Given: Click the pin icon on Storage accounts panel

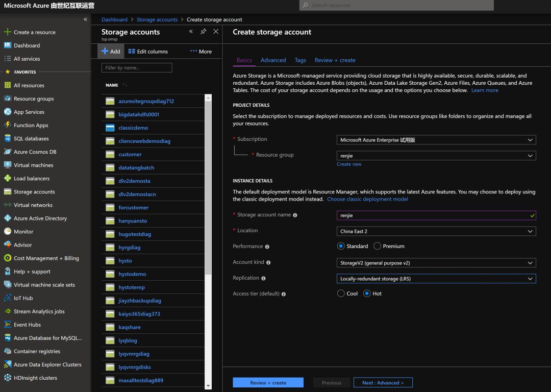Looking at the screenshot, I should point(203,32).
